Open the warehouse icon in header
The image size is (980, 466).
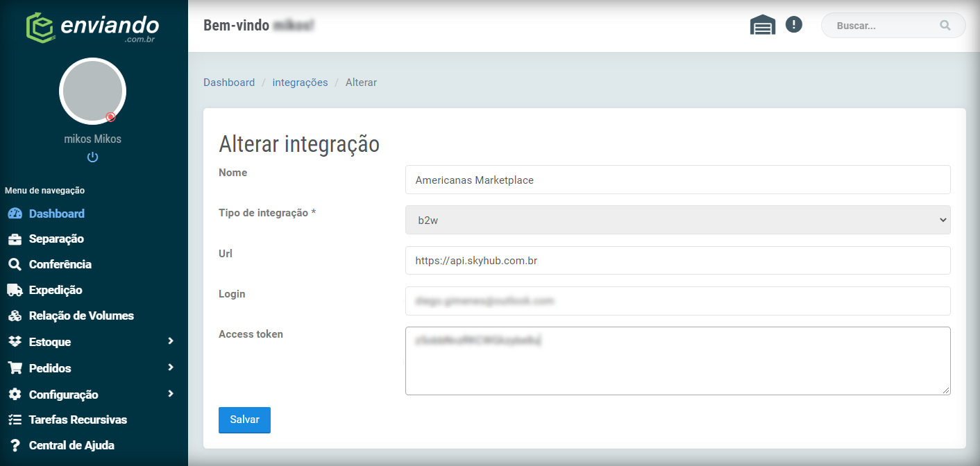[x=763, y=26]
